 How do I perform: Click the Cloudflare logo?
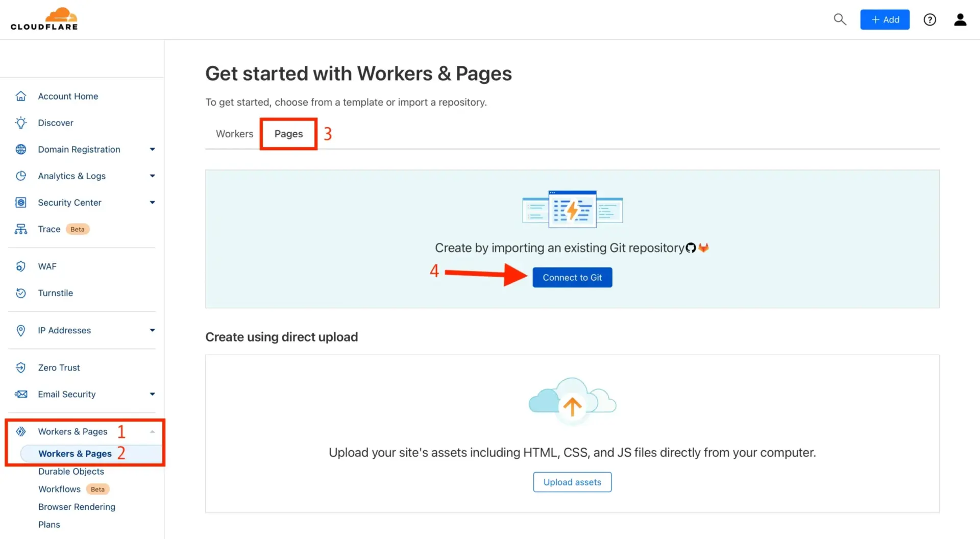(x=44, y=19)
